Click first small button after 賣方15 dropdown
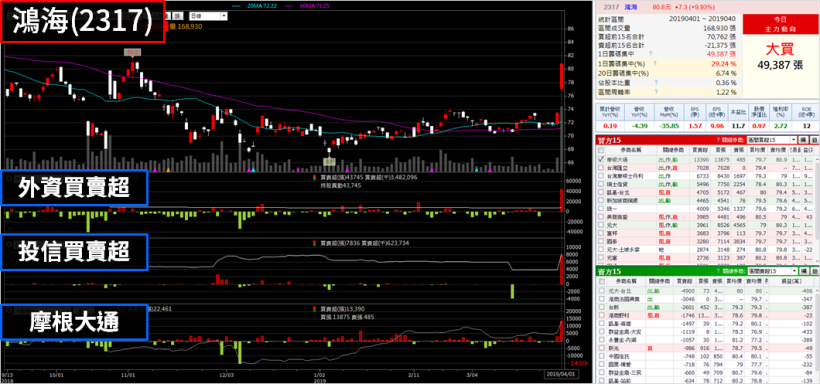The width and height of the screenshot is (820, 384). pos(804,271)
